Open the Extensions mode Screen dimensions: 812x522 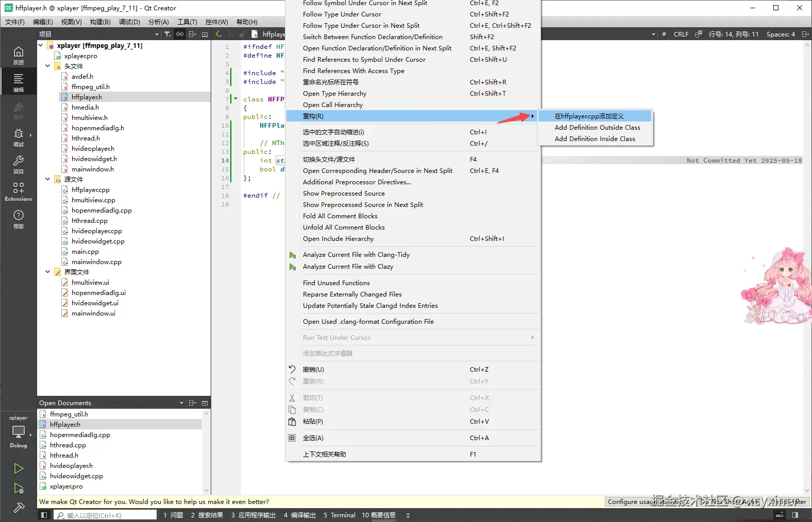coord(19,191)
